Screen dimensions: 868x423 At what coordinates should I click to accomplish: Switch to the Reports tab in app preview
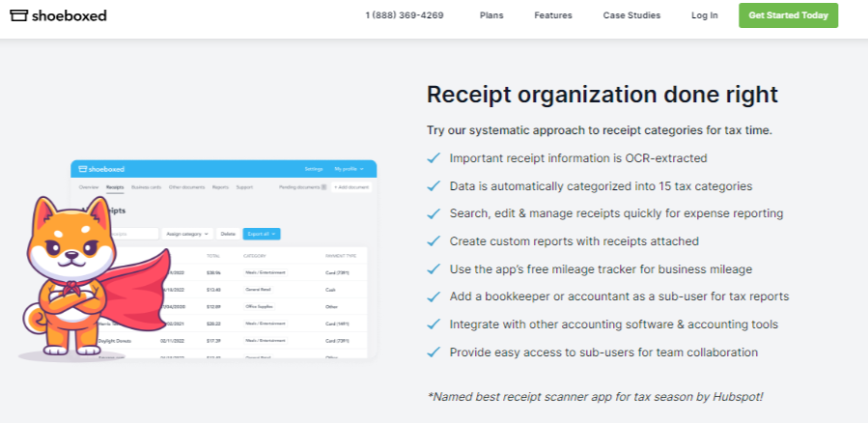[x=220, y=187]
